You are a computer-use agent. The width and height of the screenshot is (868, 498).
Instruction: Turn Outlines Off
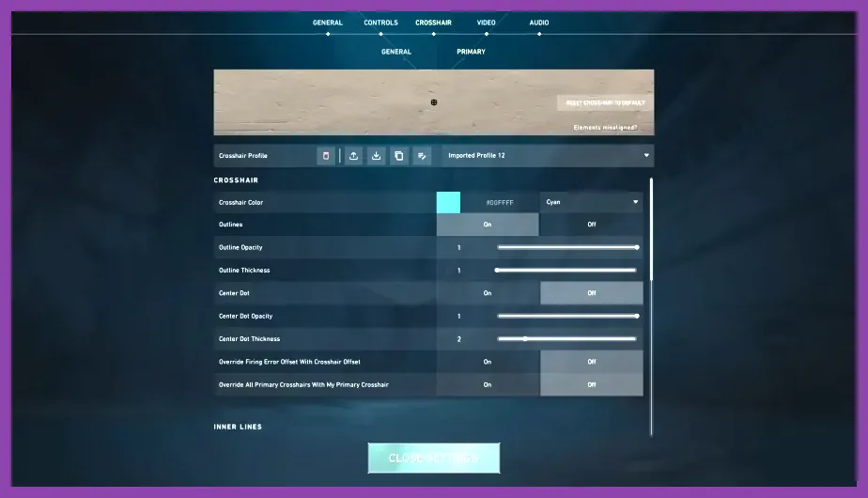click(592, 225)
